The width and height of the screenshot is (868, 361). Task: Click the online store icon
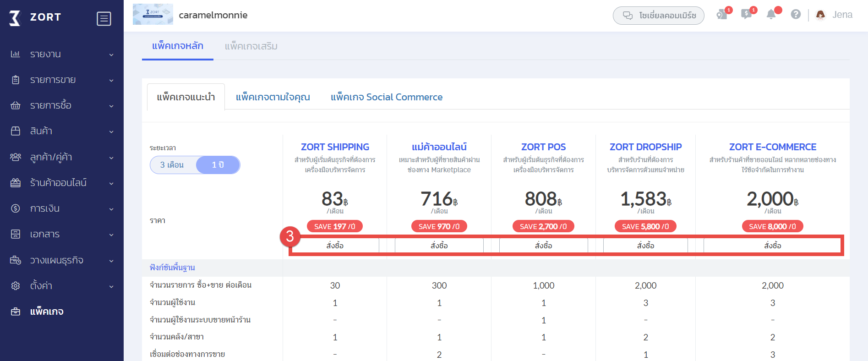(x=16, y=183)
